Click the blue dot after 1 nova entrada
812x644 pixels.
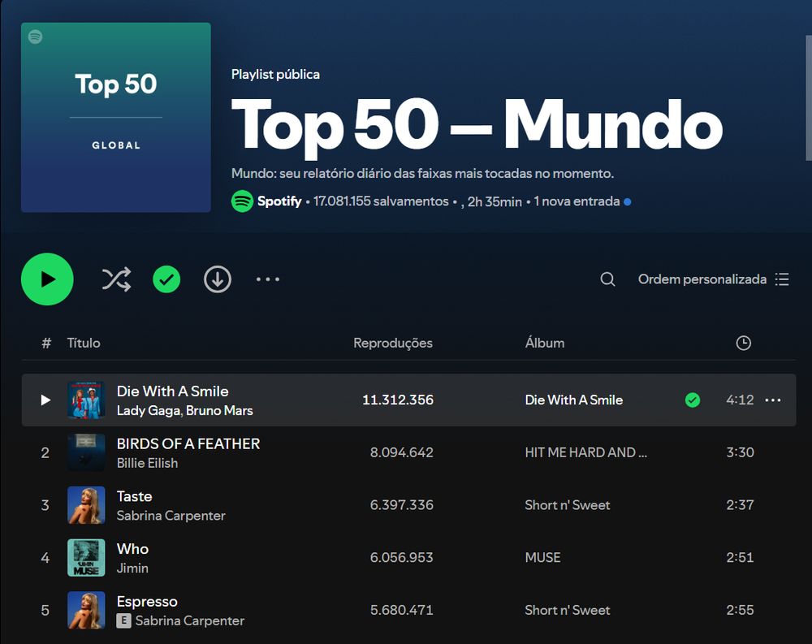(x=627, y=201)
